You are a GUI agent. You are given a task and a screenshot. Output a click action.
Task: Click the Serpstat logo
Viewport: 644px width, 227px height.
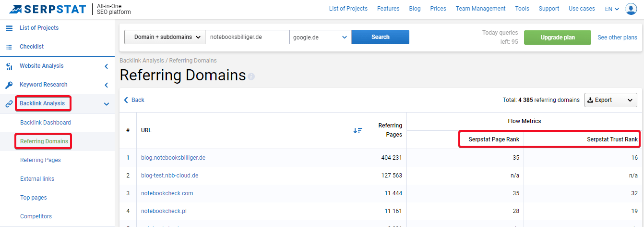(48, 9)
